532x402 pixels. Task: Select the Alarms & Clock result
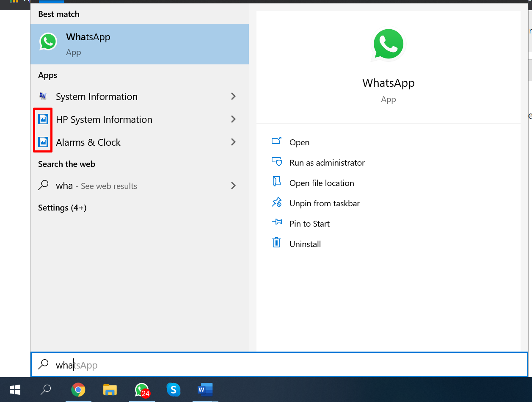(x=140, y=142)
